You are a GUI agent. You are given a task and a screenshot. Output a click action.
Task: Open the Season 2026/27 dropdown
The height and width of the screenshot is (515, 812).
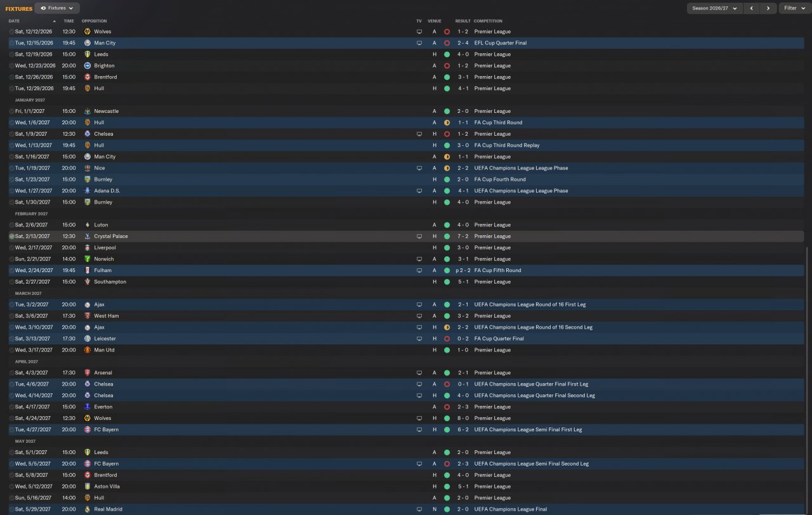click(x=714, y=8)
